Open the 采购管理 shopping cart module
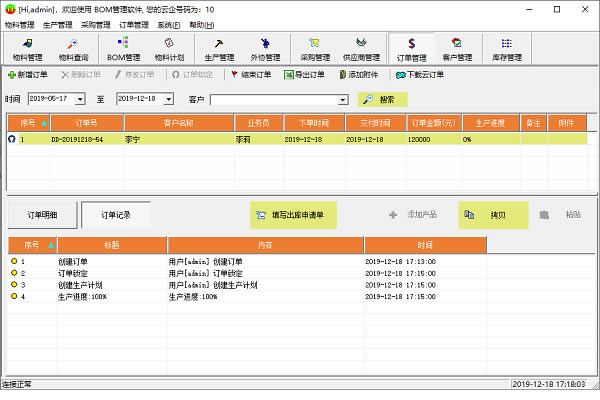The image size is (600, 400). point(315,48)
